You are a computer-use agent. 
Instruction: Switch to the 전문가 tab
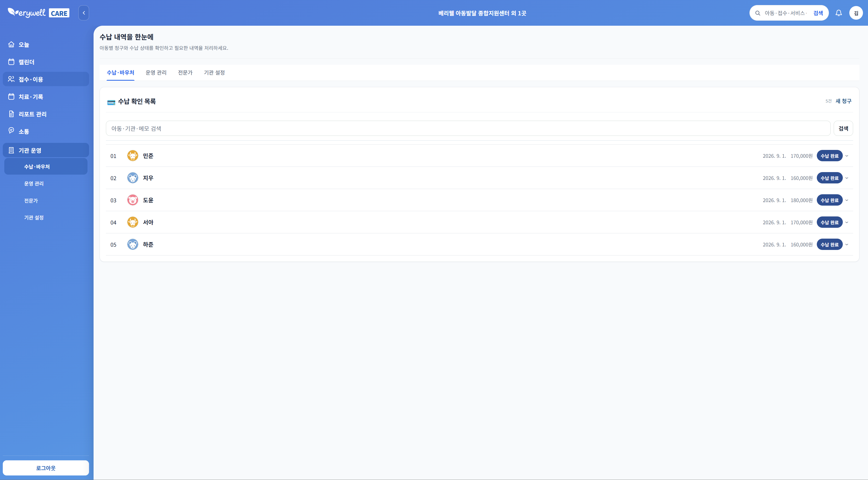(x=185, y=72)
